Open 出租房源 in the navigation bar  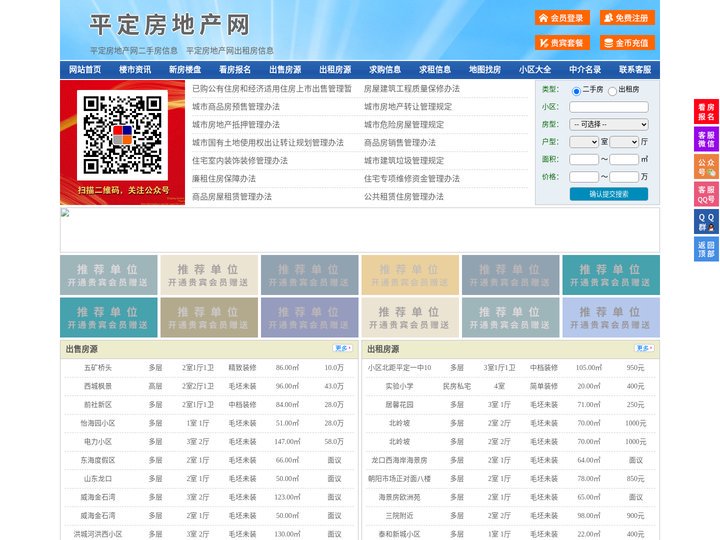pos(335,70)
